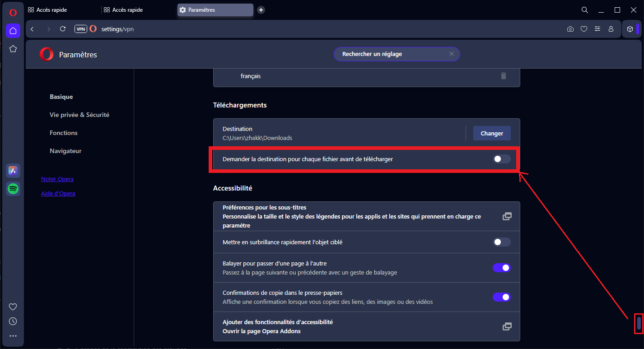Open history clock icon in the sidebar

[x=13, y=321]
